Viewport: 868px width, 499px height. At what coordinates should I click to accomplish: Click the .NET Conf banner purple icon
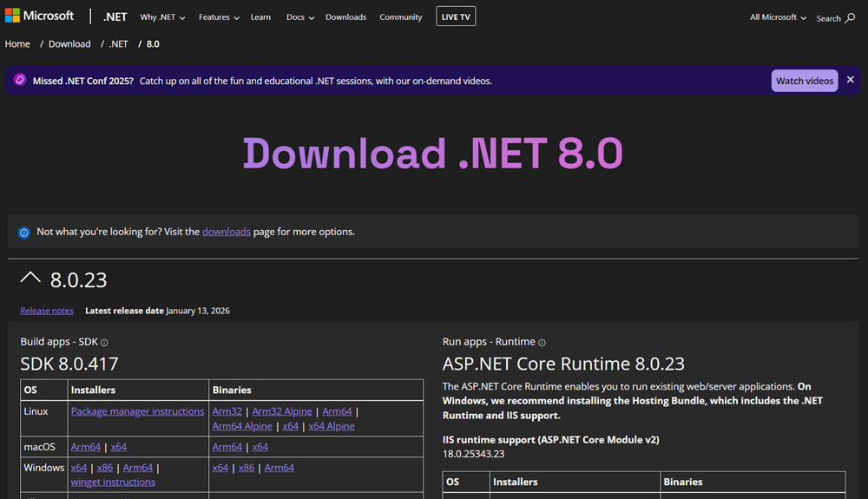[21, 81]
